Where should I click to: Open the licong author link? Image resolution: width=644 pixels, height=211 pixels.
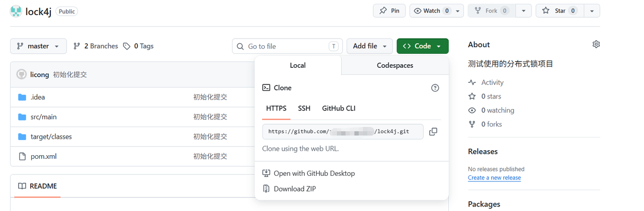[40, 74]
